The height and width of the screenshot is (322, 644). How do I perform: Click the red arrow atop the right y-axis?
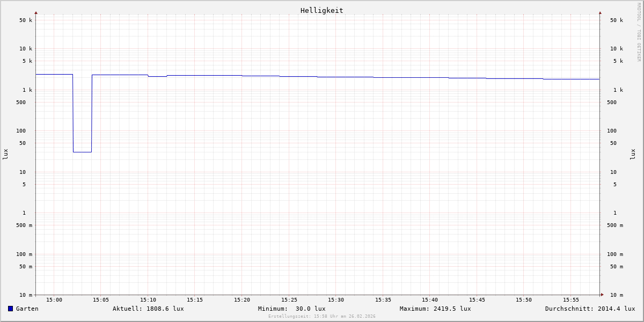click(600, 13)
